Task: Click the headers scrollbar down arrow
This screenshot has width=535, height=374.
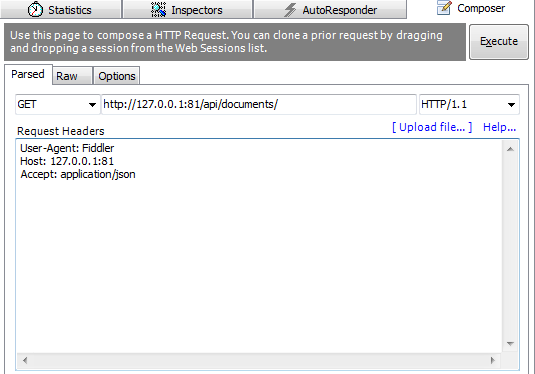Action: tap(510, 344)
